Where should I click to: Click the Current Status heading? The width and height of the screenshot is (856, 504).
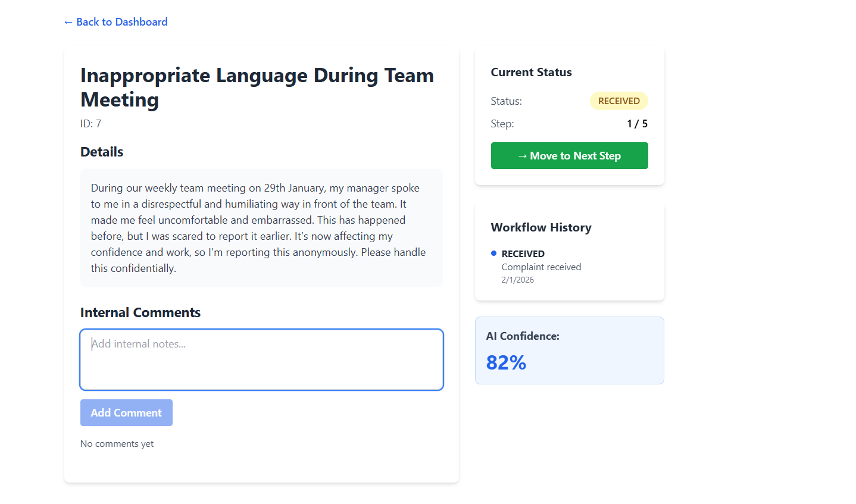click(x=531, y=72)
